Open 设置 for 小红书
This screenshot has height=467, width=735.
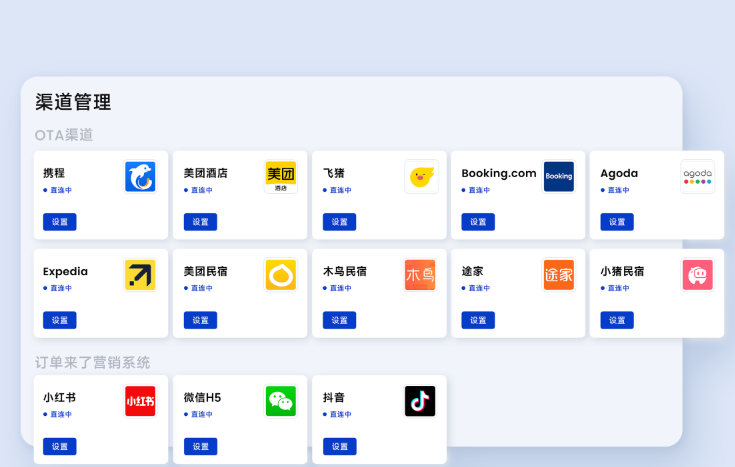60,446
